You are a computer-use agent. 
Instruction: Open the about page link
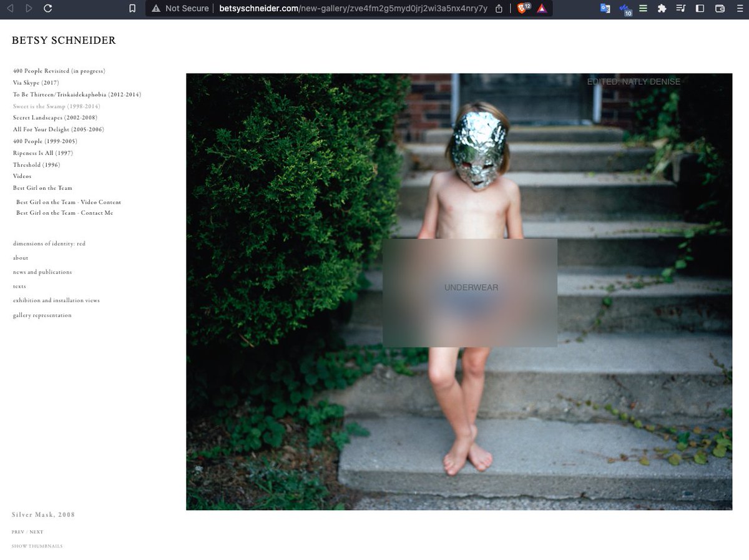point(21,258)
